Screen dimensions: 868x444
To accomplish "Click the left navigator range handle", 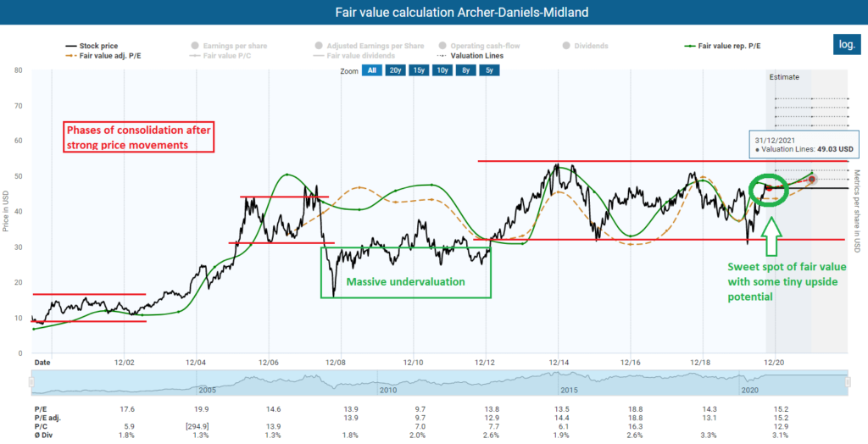I will click(31, 382).
